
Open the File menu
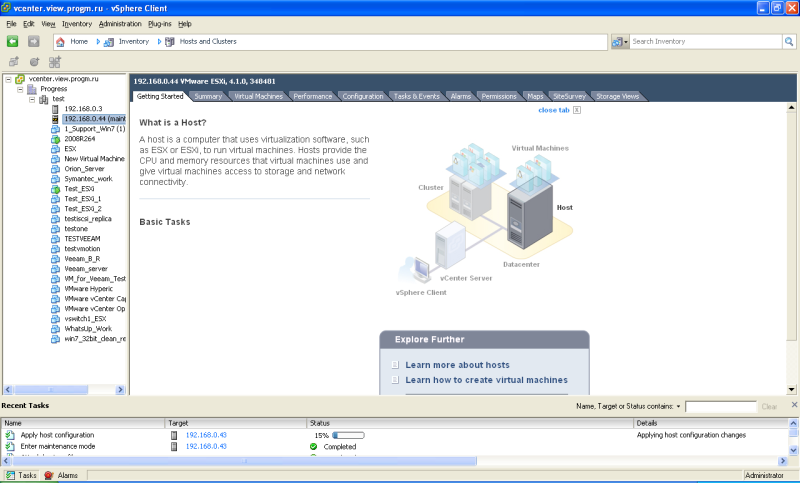tap(11, 24)
